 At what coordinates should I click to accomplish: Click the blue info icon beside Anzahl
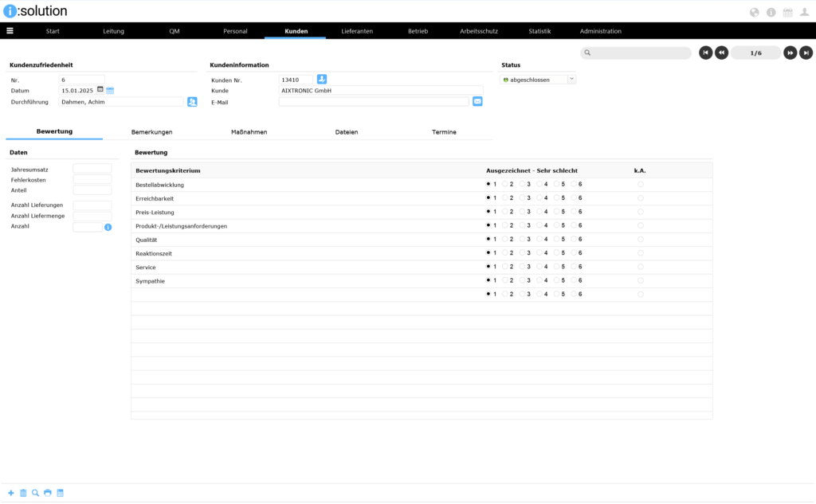click(108, 228)
